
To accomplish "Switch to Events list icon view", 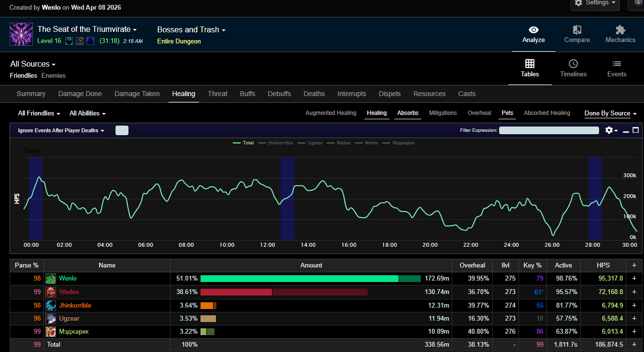I will 616,64.
